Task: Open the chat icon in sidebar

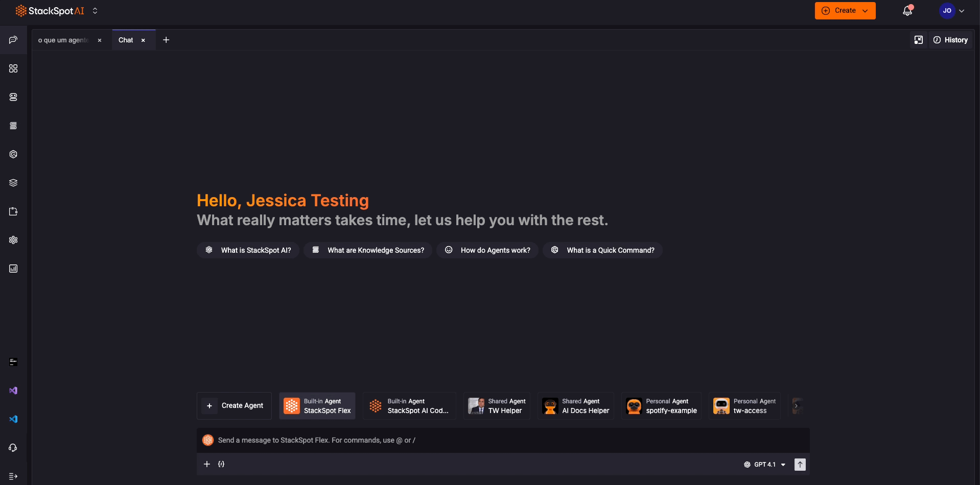Action: 13,40
